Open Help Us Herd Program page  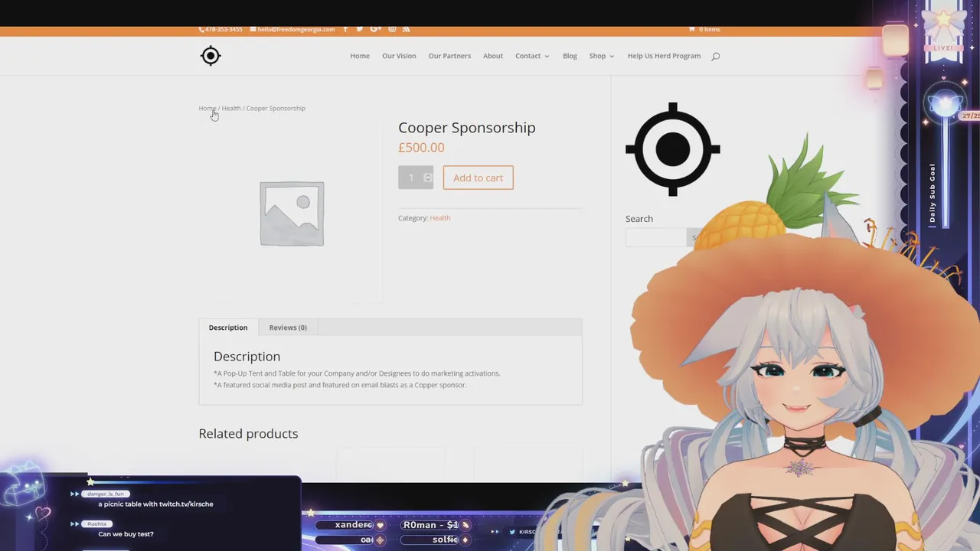click(x=664, y=56)
